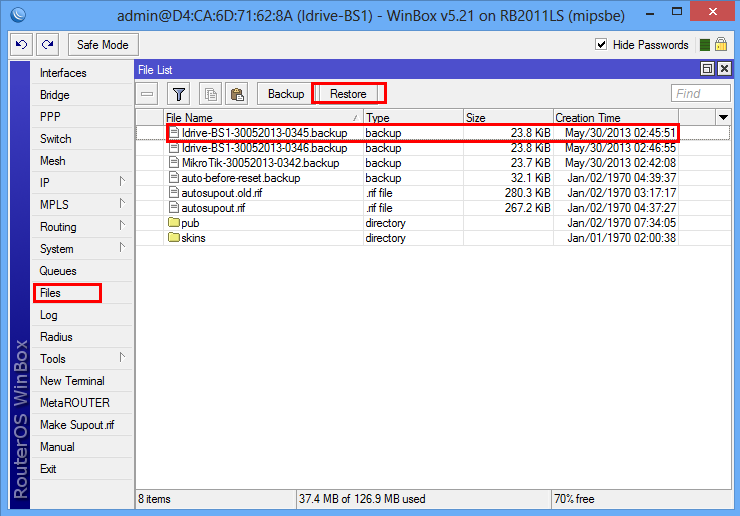Click the '70% free' status entry
740x516 pixels.
[574, 499]
